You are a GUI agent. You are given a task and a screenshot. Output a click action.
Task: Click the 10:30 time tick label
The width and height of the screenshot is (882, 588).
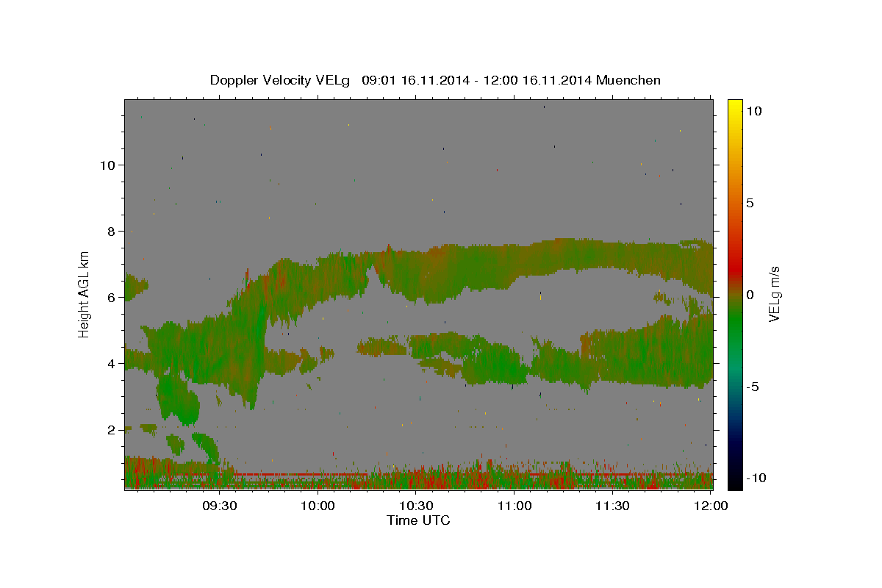coord(416,506)
